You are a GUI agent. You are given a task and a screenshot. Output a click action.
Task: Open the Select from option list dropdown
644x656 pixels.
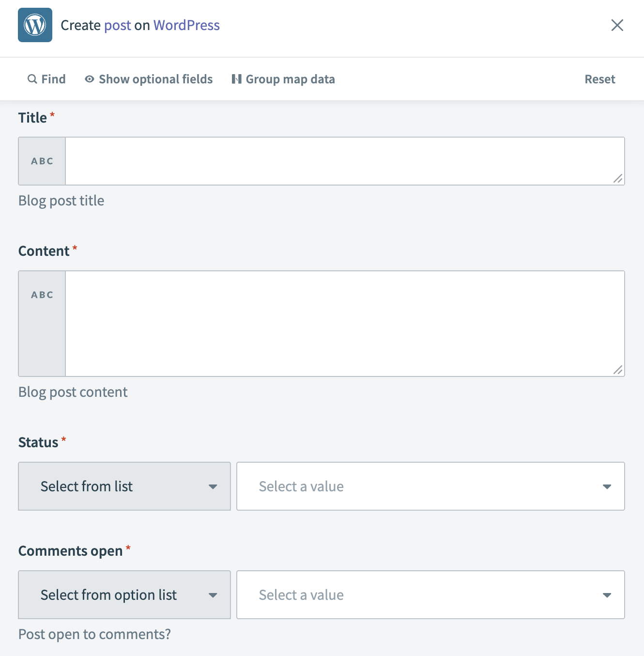124,595
